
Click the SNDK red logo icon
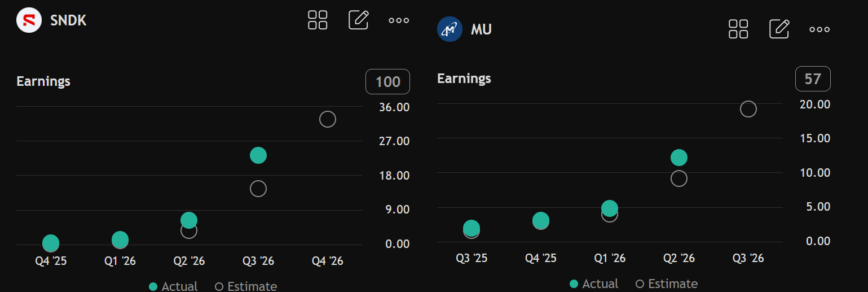29,21
